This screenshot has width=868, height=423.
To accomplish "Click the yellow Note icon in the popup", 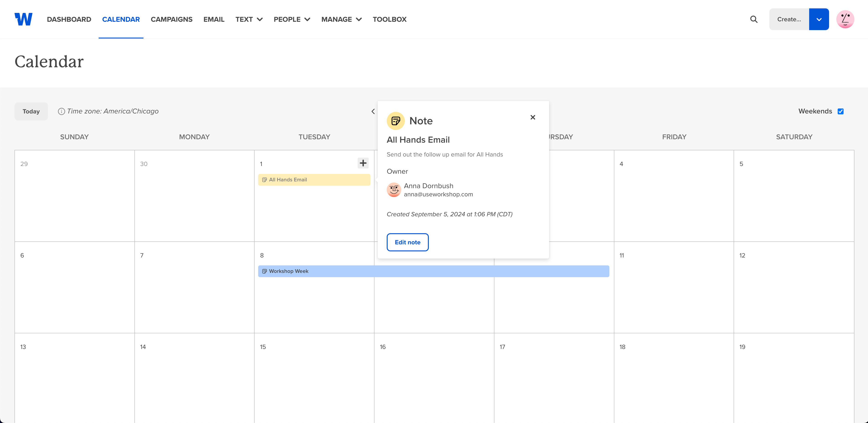I will (396, 121).
